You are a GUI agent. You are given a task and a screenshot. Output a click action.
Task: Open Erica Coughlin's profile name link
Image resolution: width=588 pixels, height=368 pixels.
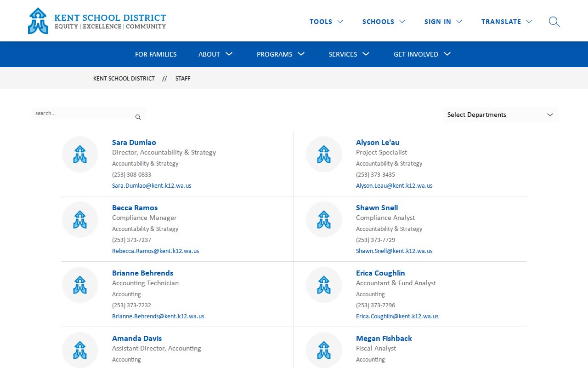pyautogui.click(x=380, y=273)
